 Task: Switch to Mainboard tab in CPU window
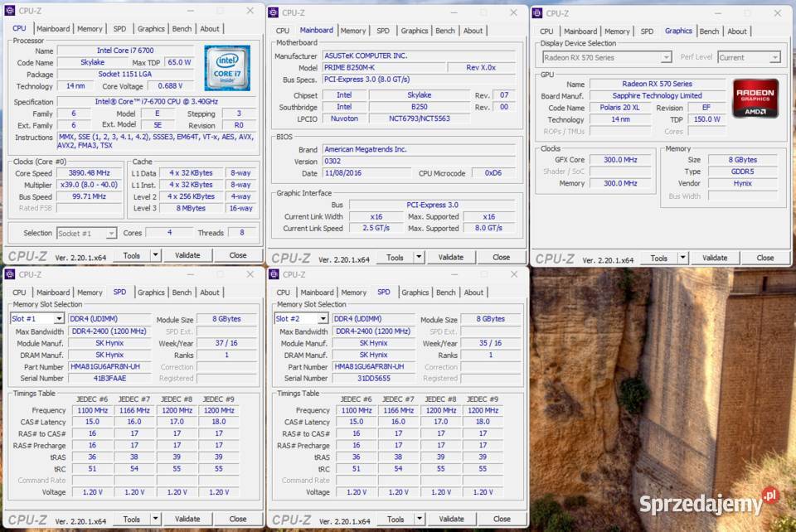pyautogui.click(x=53, y=29)
